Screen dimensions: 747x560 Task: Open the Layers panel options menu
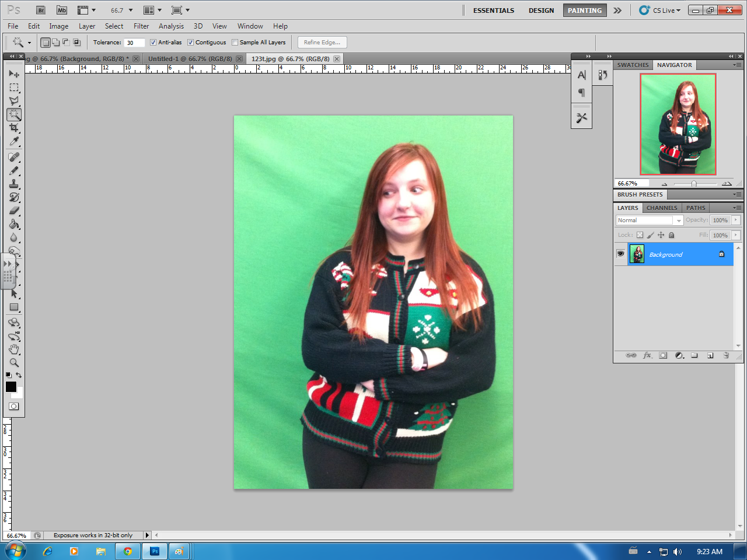[x=738, y=208]
